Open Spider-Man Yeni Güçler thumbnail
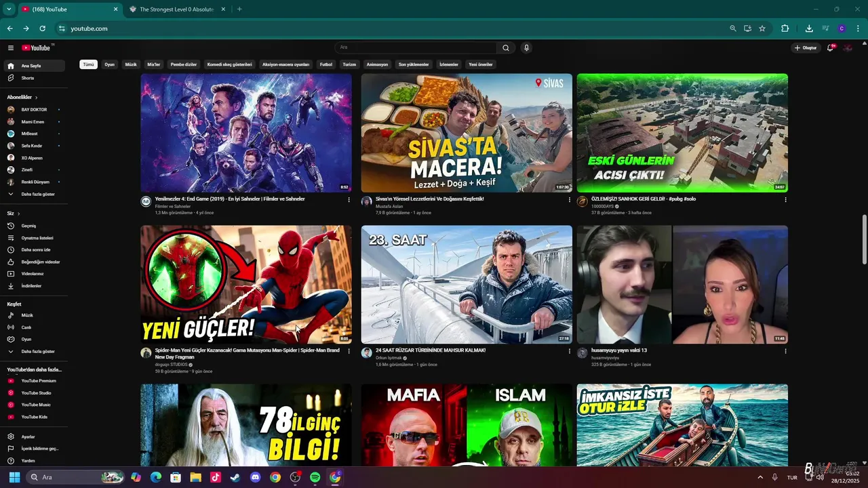 [x=246, y=285]
